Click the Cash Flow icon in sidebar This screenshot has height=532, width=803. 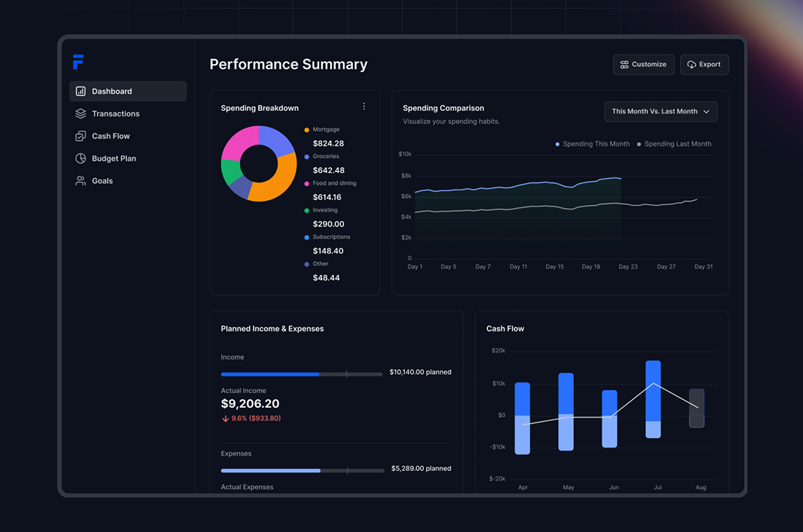pyautogui.click(x=81, y=136)
